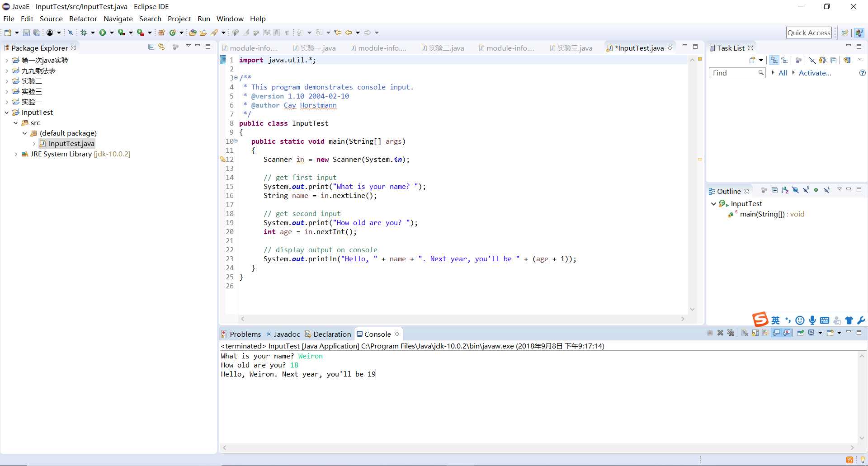Open New Task dropdown arrow in Task List
Image resolution: width=868 pixels, height=466 pixels.
tap(761, 60)
